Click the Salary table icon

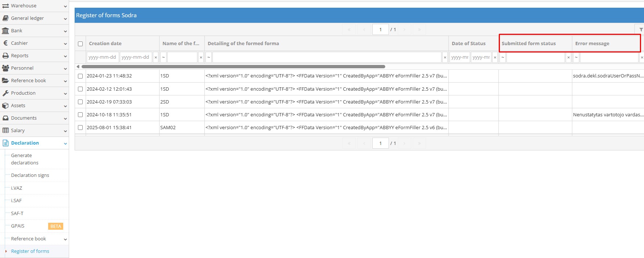(6, 131)
